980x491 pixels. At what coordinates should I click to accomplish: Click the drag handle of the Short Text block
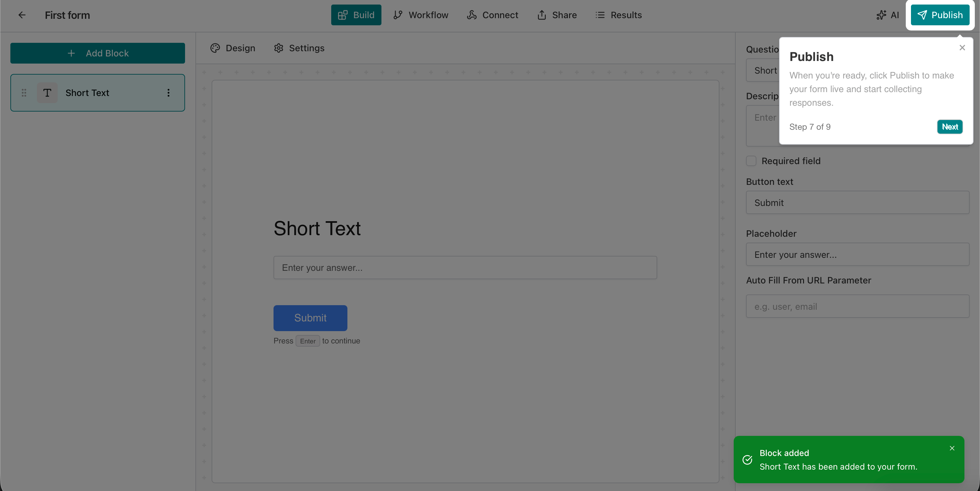coord(24,92)
